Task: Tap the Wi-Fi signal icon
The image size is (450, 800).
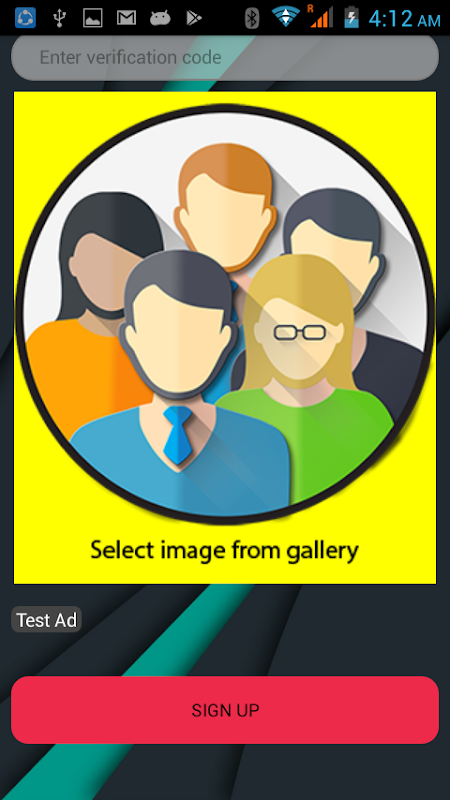Action: [x=286, y=17]
